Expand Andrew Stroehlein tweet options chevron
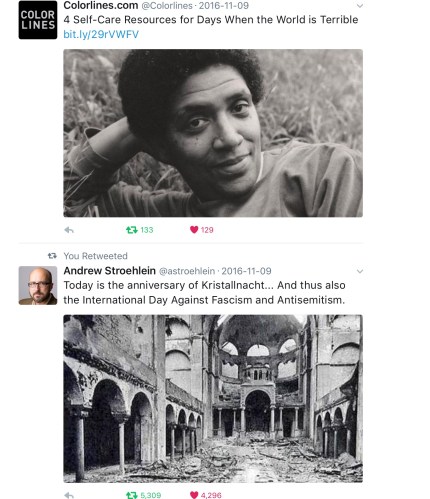Viewport: 430px width, 499px height. (x=360, y=271)
